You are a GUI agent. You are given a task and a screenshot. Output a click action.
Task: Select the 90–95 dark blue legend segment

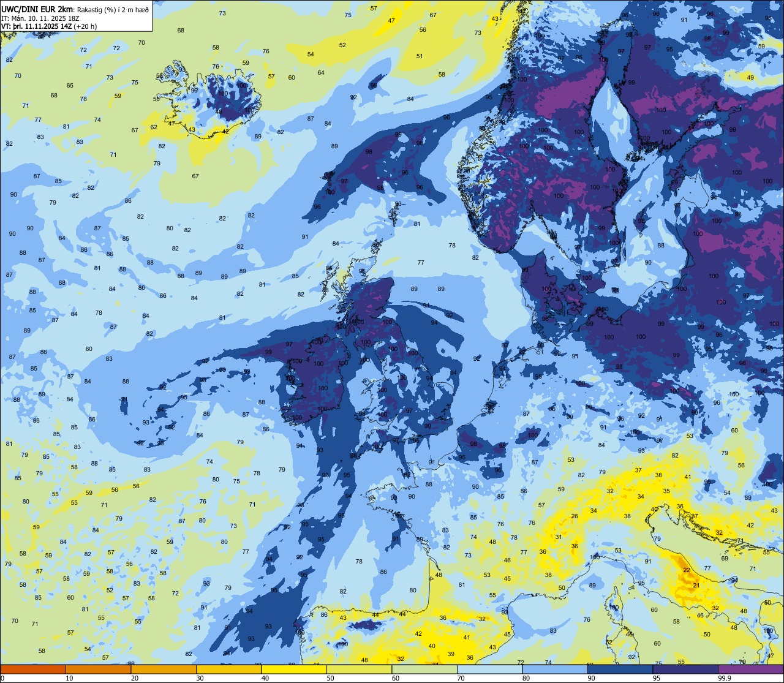[x=620, y=669]
